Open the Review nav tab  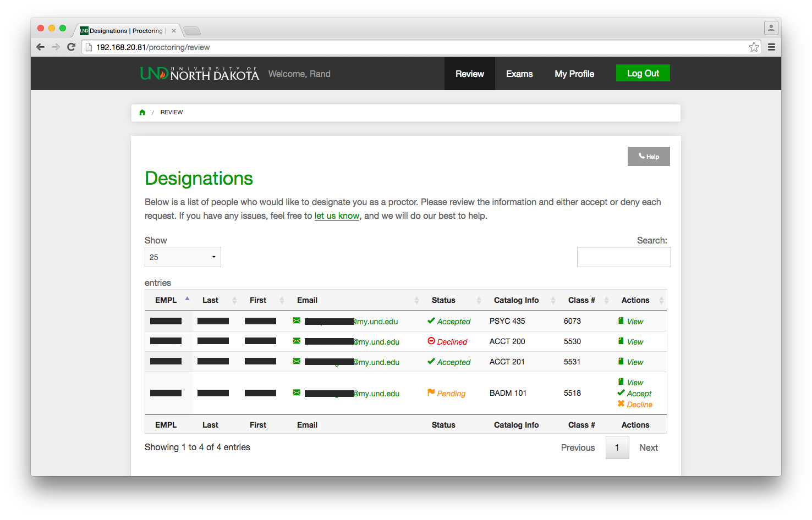point(470,74)
